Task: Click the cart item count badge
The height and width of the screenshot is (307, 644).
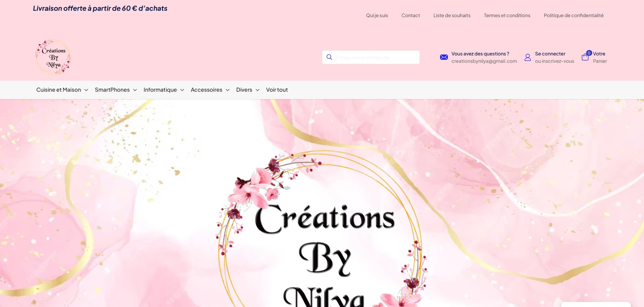Action: pos(589,53)
